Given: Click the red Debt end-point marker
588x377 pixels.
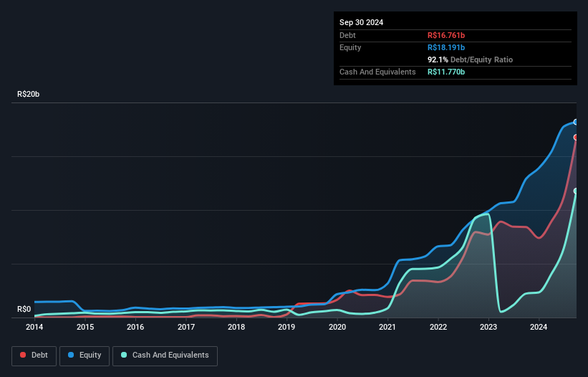Looking at the screenshot, I should tap(576, 138).
